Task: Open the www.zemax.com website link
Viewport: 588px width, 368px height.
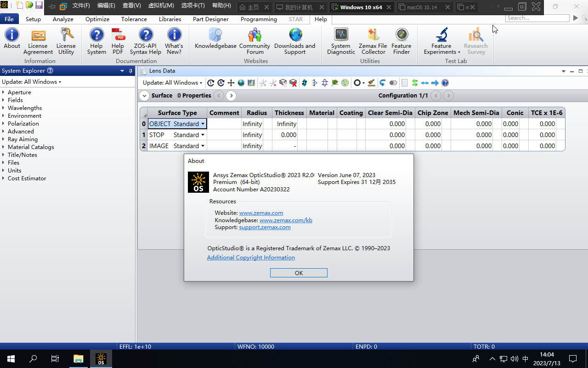Action: pos(261,213)
